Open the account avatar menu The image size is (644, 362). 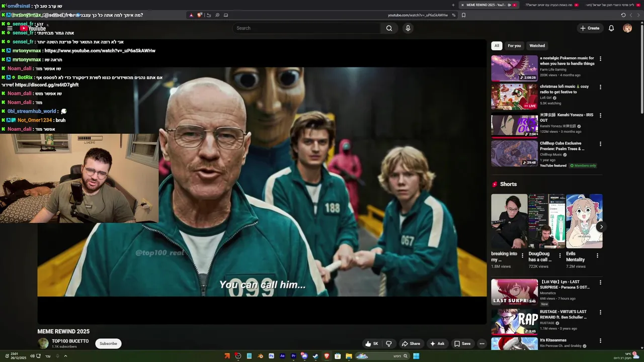627,28
